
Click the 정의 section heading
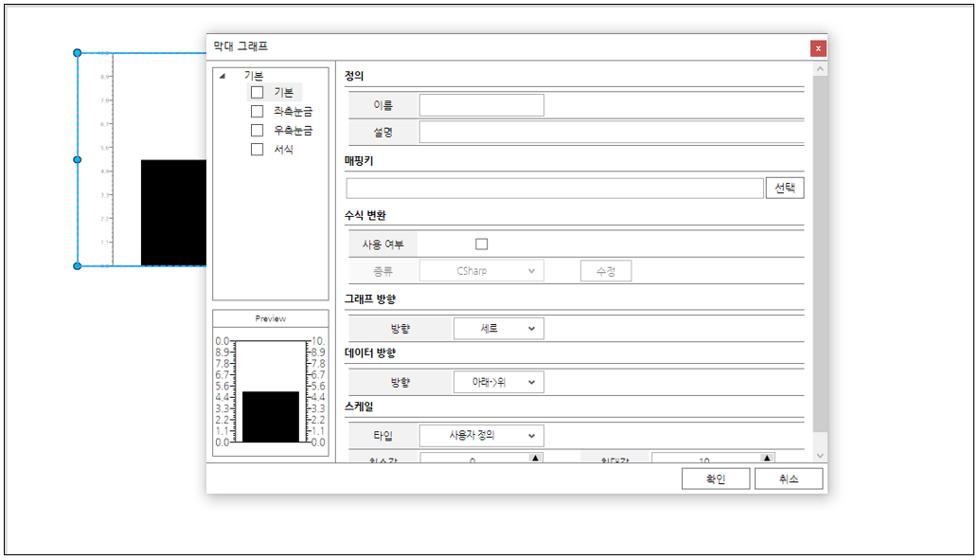[x=354, y=76]
